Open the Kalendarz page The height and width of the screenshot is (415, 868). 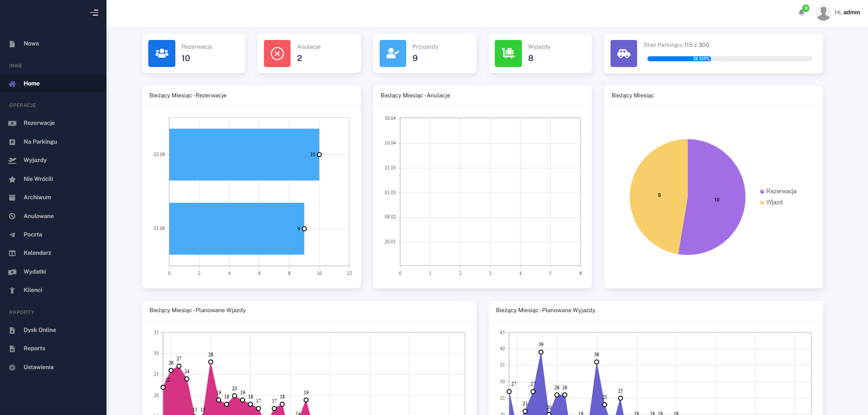(53, 253)
